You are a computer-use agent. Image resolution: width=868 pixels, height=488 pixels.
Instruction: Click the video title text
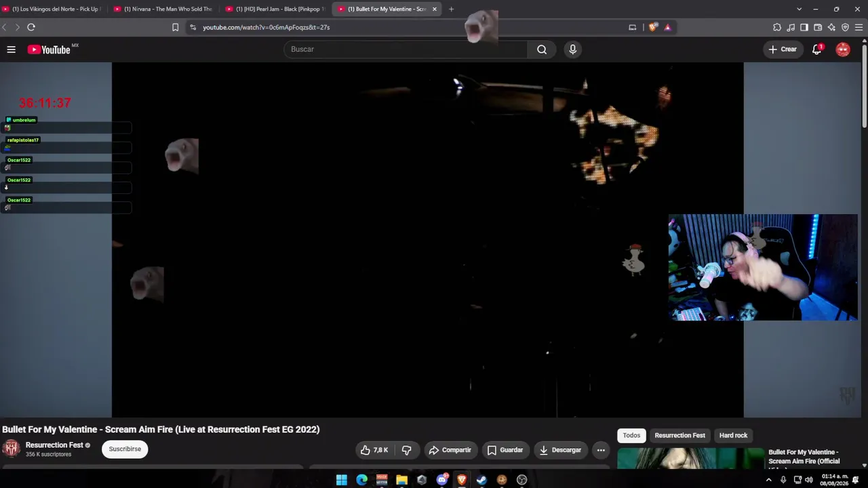161,429
